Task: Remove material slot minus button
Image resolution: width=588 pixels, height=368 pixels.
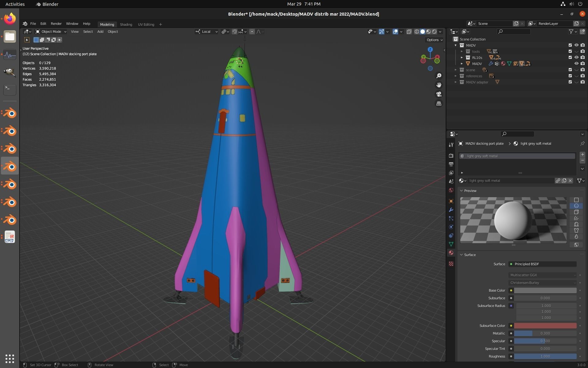Action: click(x=582, y=161)
